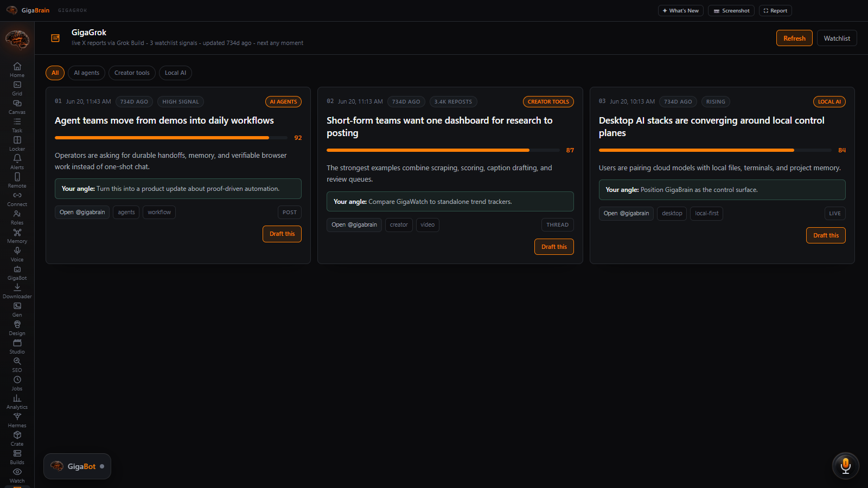Click the 3.4K REPOSTS badge
This screenshot has width=868, height=488.
coord(453,101)
